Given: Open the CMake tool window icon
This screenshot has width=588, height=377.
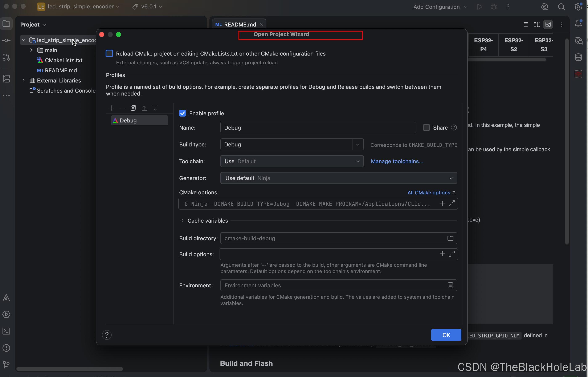Looking at the screenshot, I should [6, 298].
